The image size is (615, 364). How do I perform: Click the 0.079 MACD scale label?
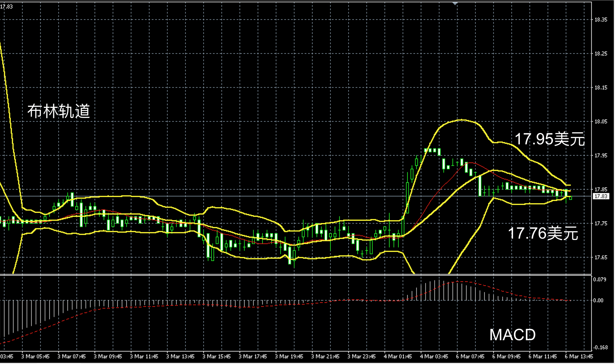click(x=600, y=280)
